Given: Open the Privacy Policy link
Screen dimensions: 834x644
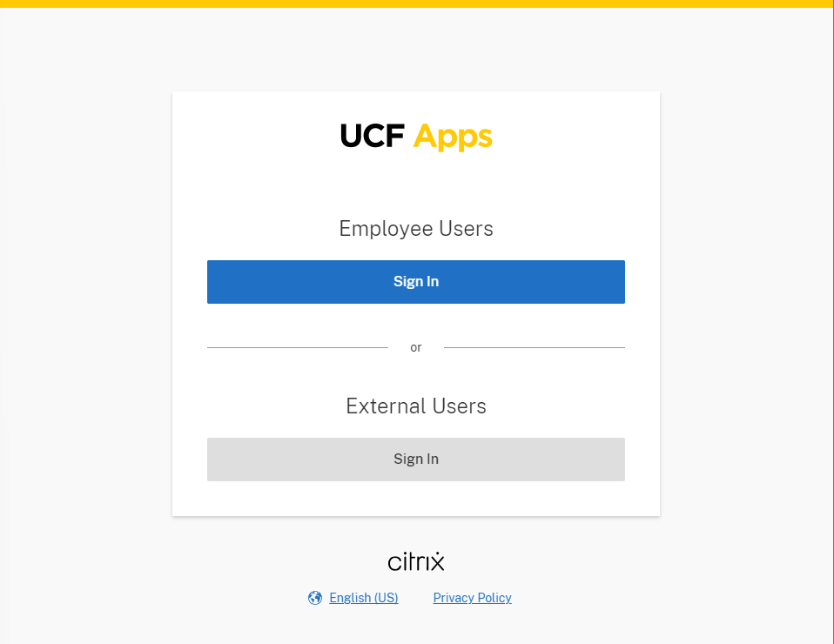Looking at the screenshot, I should coord(473,598).
